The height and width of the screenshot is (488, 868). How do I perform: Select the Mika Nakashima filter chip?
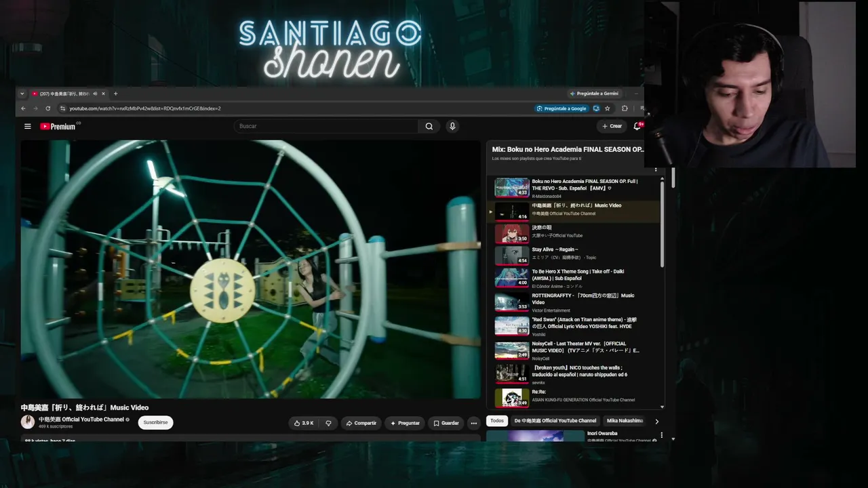point(625,421)
